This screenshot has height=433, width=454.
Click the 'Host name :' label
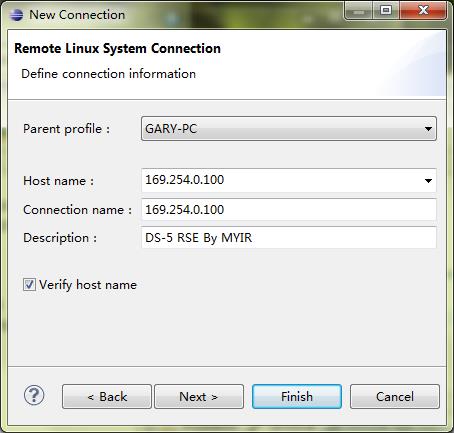[x=58, y=181]
